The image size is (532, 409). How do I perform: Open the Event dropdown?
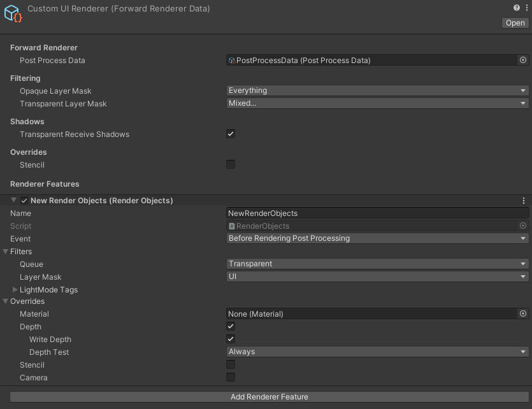coord(378,238)
